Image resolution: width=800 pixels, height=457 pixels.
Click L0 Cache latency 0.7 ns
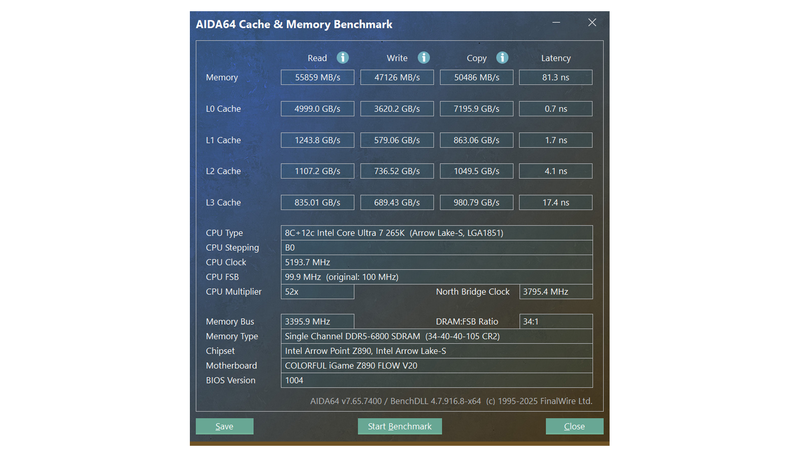point(556,109)
